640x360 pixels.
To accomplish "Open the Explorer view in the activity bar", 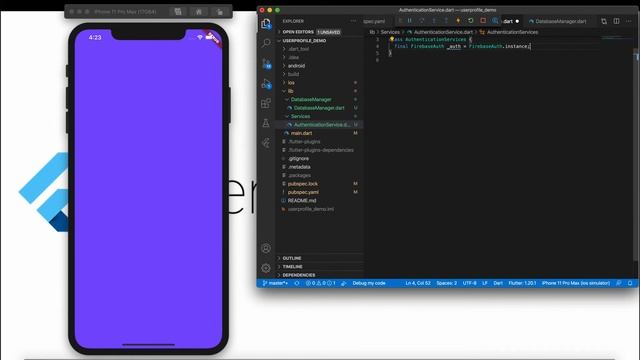I will tap(266, 24).
